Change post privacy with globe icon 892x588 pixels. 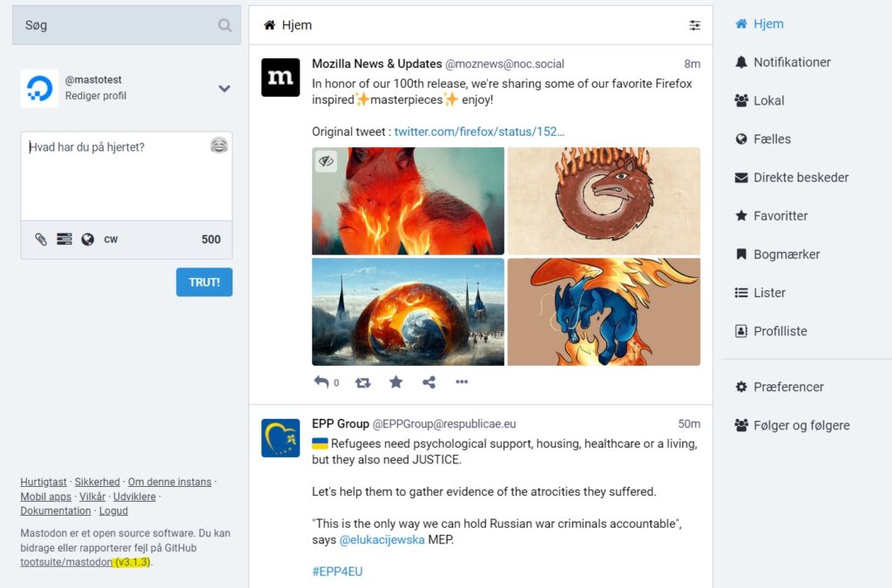tap(88, 240)
